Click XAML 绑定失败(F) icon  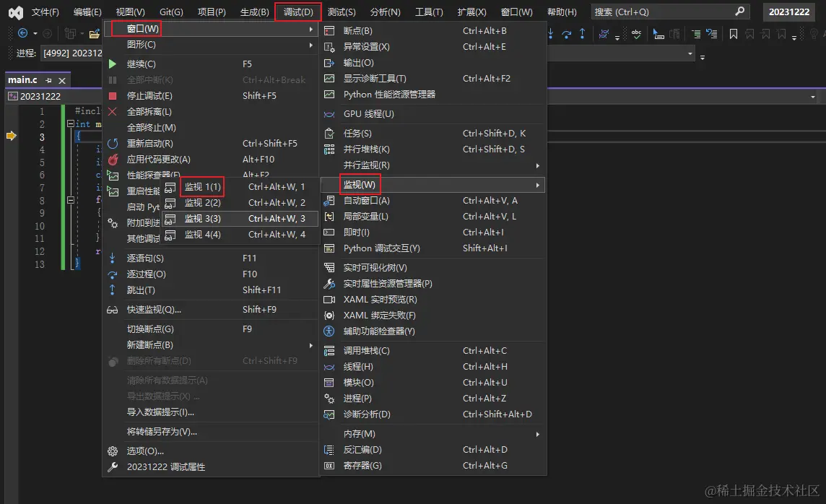[x=329, y=316]
